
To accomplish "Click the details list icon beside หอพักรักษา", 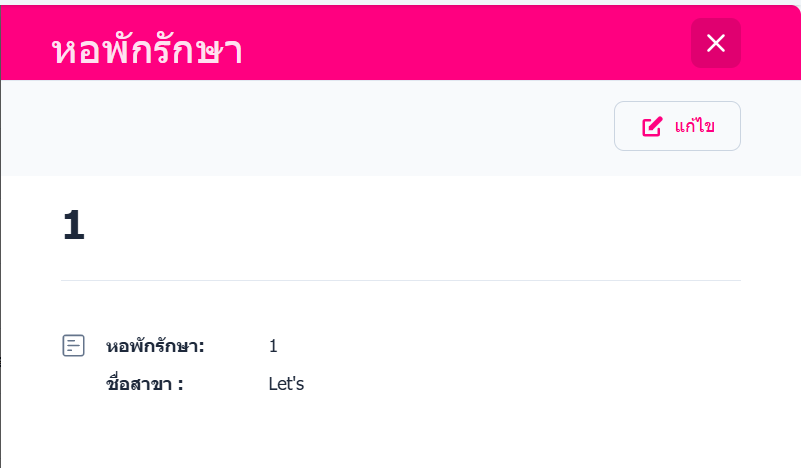I will point(73,346).
